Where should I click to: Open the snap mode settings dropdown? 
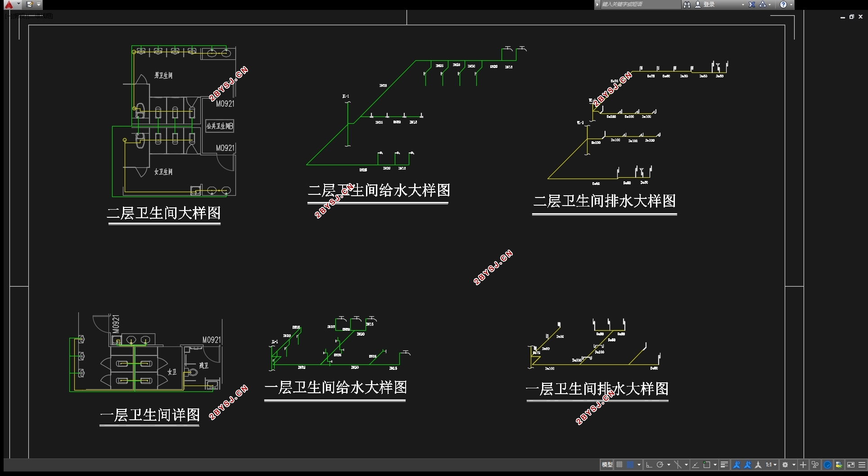(x=639, y=465)
